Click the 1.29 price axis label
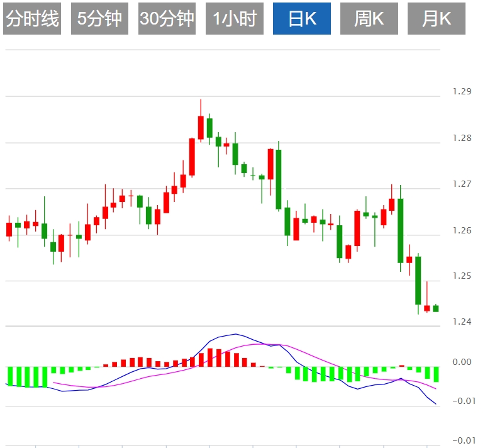The image size is (485, 448). point(462,92)
